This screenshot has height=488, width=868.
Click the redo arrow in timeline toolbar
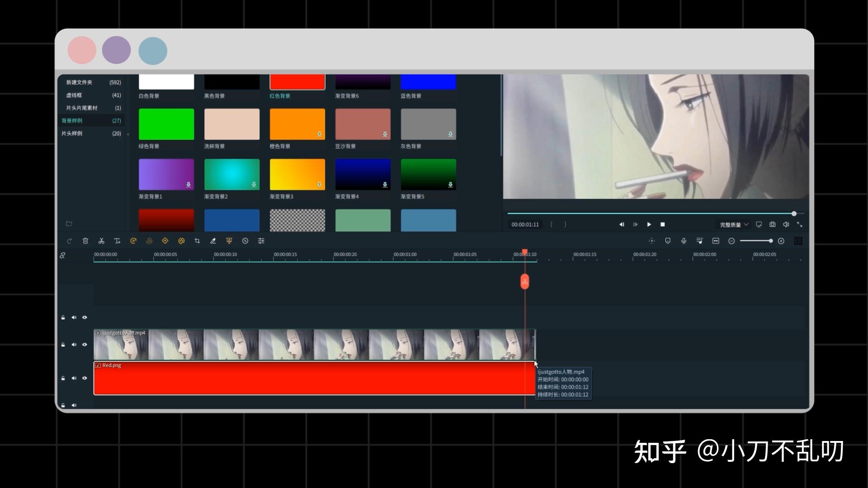pos(69,241)
